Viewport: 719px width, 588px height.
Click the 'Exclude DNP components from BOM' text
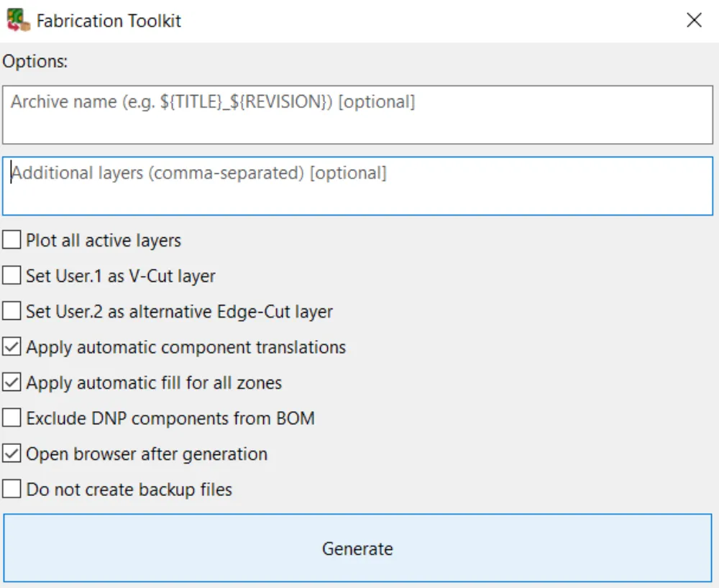[170, 418]
